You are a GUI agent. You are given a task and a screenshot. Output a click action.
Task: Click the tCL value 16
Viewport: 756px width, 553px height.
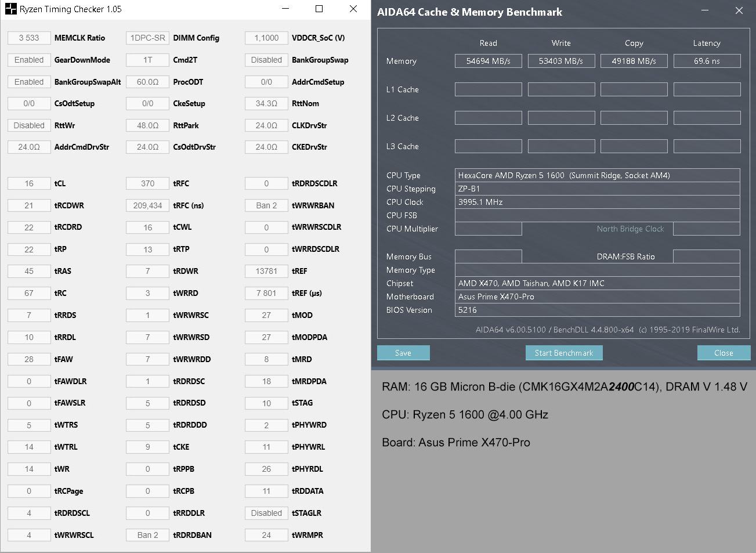(x=29, y=183)
